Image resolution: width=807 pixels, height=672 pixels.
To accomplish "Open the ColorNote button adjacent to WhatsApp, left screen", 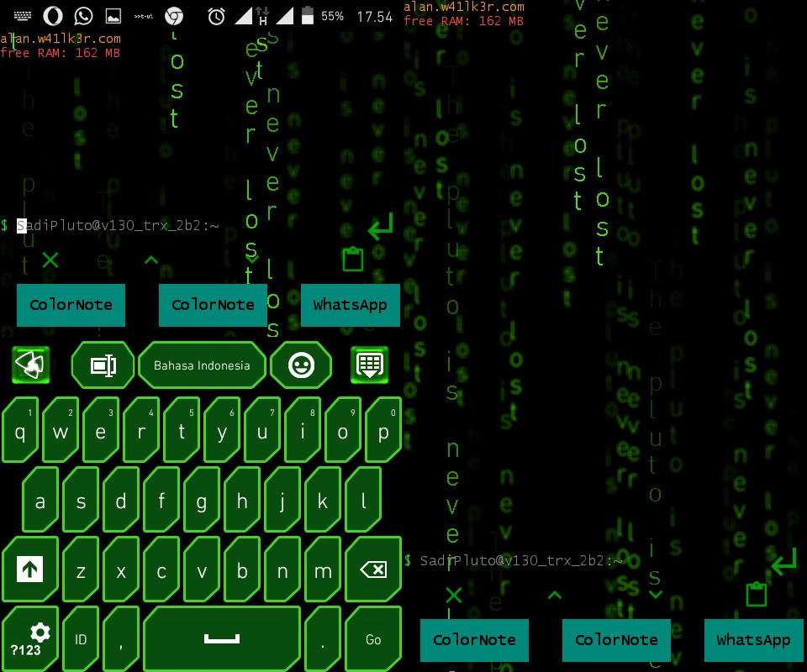I will click(x=213, y=306).
